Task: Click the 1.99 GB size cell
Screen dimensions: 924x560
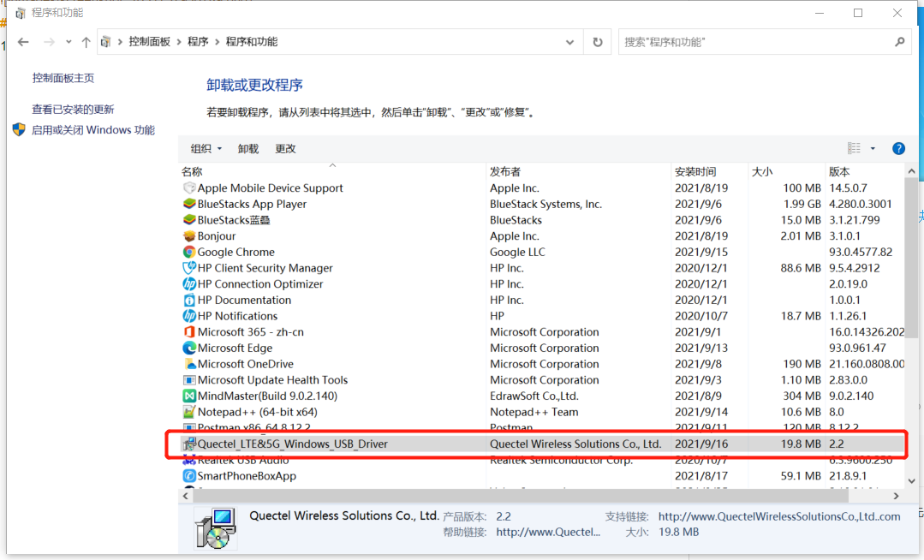Action: coord(802,204)
